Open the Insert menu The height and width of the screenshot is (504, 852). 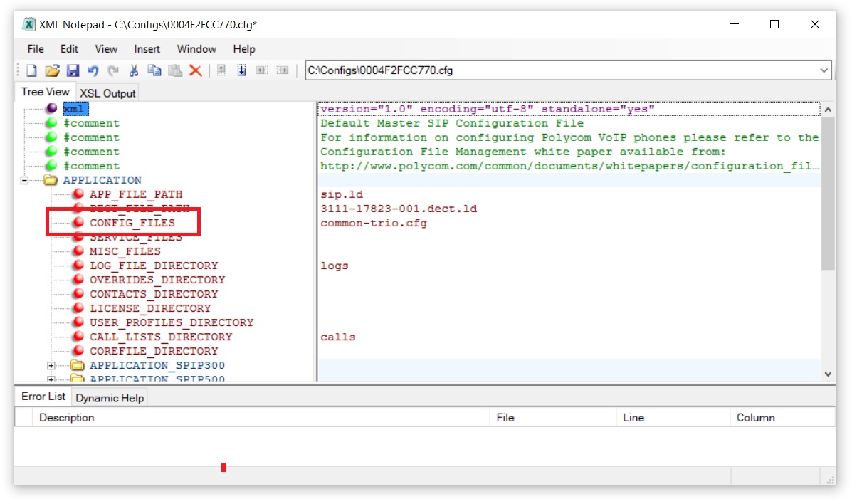pos(147,49)
